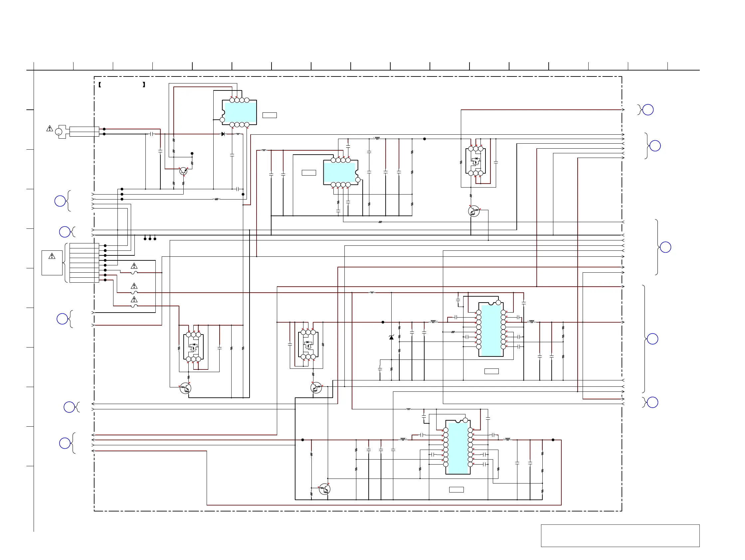Viewport: 745px width, 560px height.
Task: Select the NPN transistor below the top-left IC
Action: [x=183, y=171]
